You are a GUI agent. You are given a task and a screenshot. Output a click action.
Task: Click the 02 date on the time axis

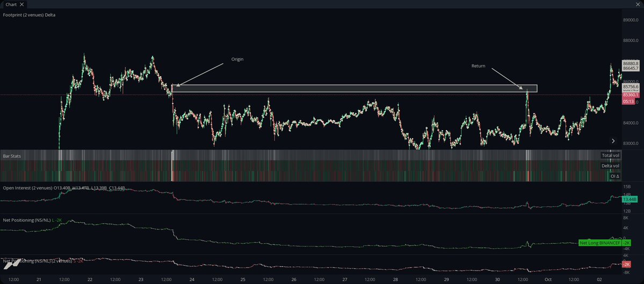pos(599,280)
